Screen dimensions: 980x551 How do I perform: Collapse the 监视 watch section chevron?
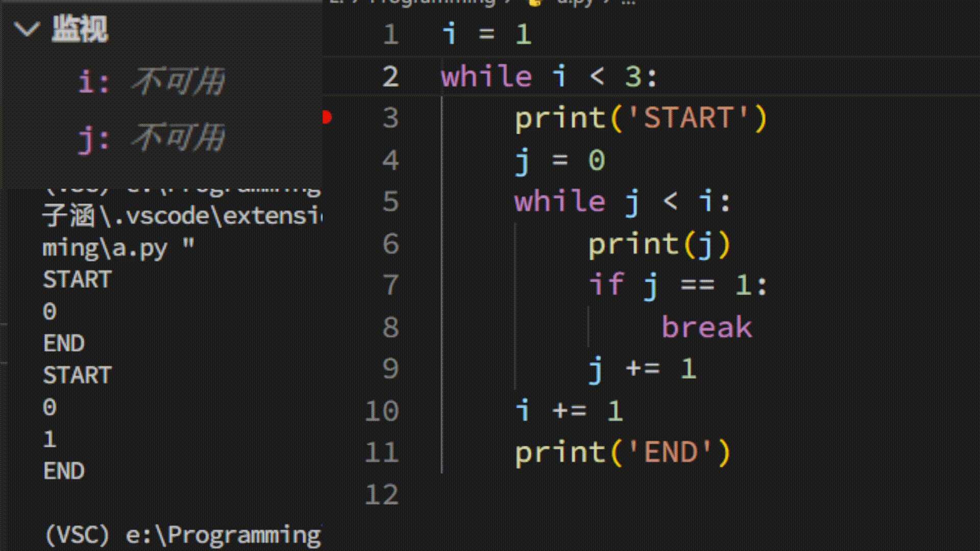26,29
